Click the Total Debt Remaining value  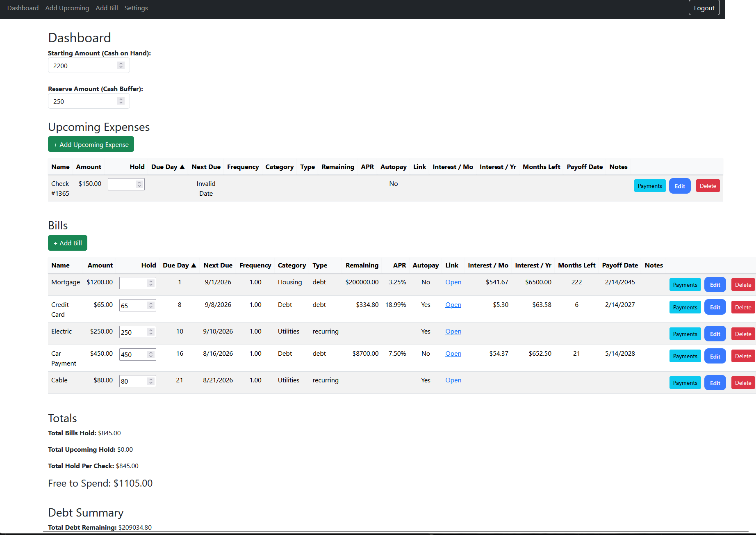(x=135, y=528)
